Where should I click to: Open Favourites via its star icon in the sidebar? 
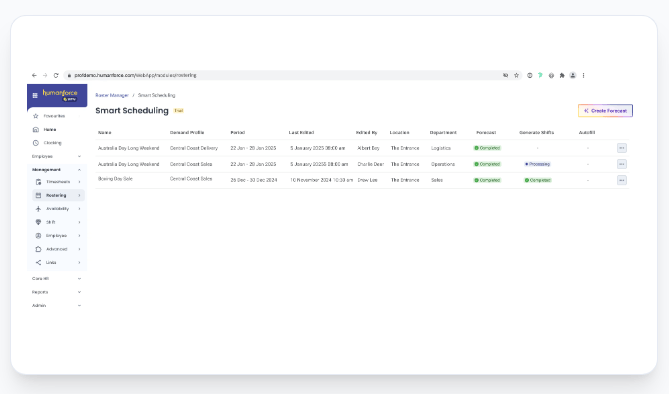pos(36,116)
